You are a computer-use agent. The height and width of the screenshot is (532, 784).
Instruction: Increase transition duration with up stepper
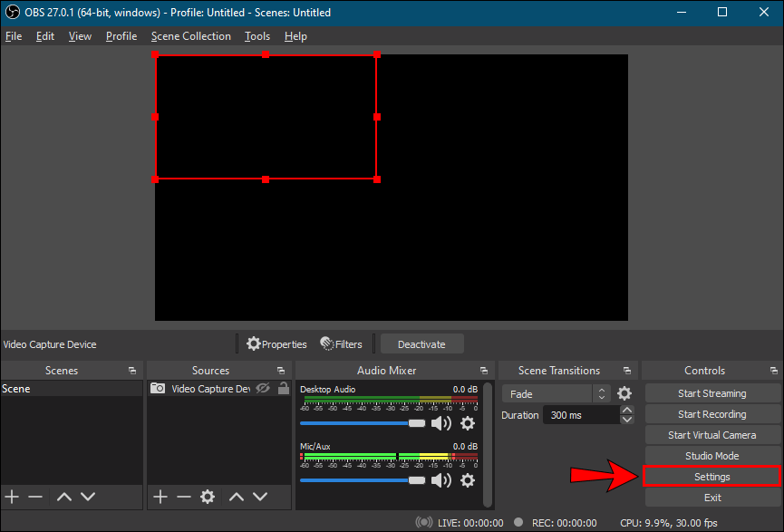[x=627, y=411]
